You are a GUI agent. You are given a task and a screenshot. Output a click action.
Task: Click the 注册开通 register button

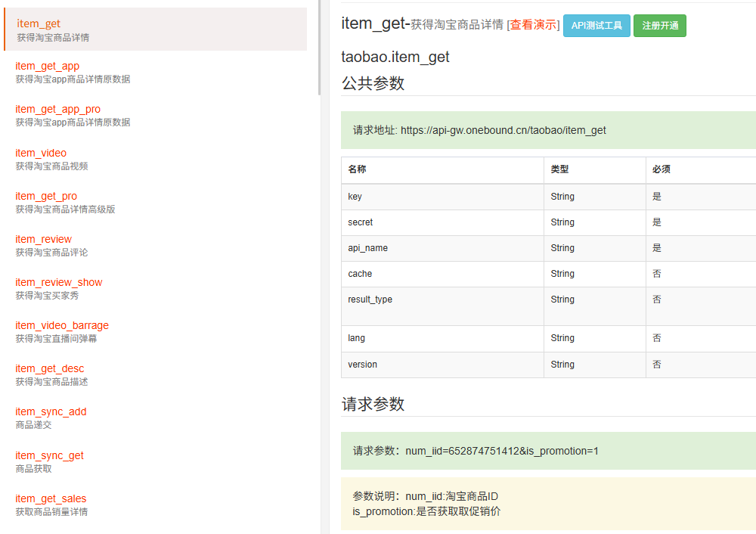coord(660,26)
